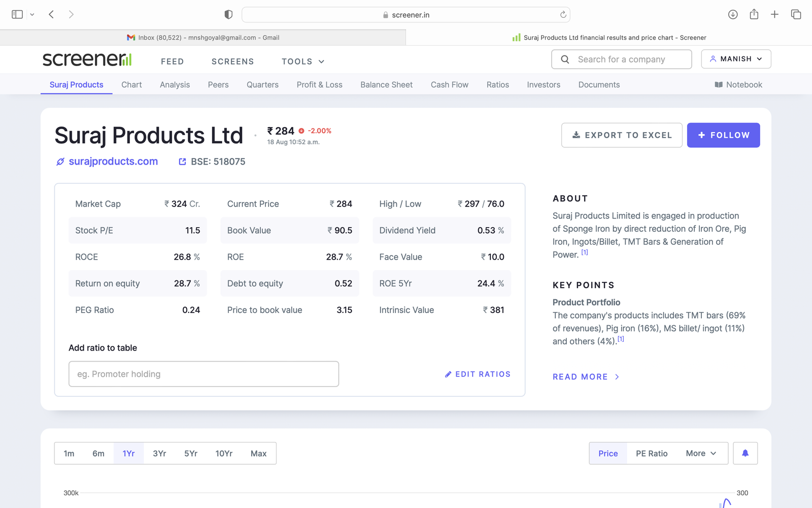
Task: Click the Add ratio input field
Action: pyautogui.click(x=204, y=374)
